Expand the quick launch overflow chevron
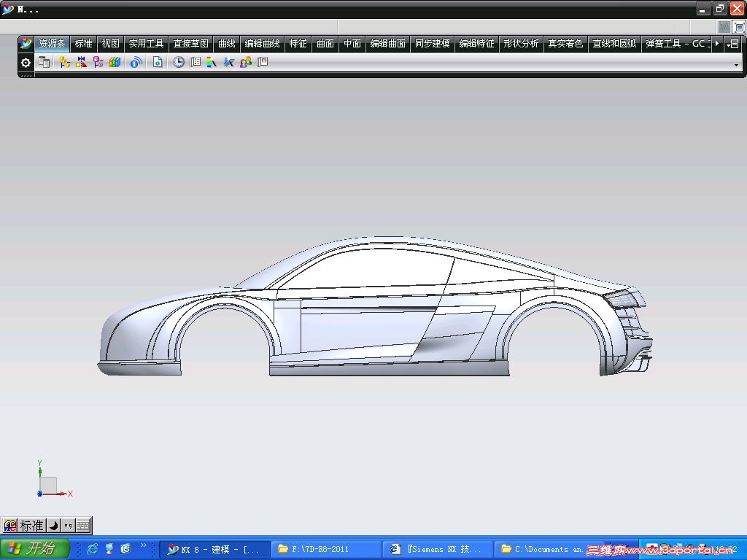Viewport: 747px width, 560px height. pos(144,545)
